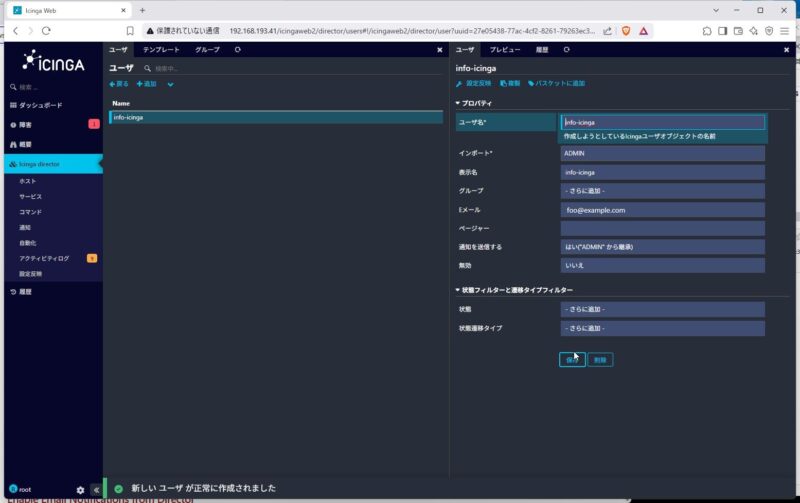Switch to the テンプレート tab in left pane
Screen dimensions: 800x503
pos(161,49)
